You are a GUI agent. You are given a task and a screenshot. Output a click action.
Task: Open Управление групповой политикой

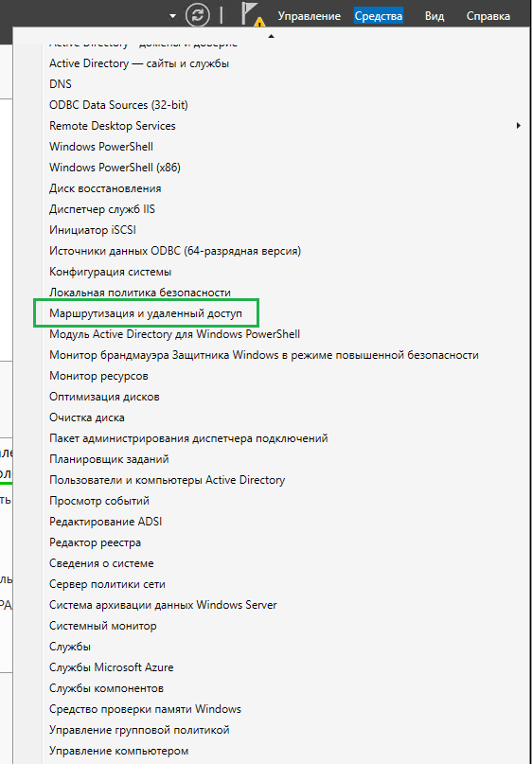click(x=139, y=730)
